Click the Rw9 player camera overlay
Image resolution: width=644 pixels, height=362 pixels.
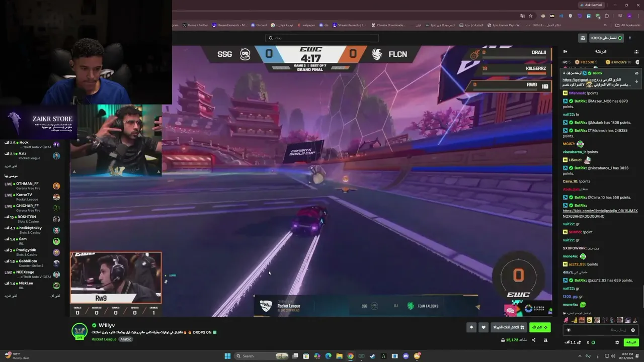click(116, 278)
